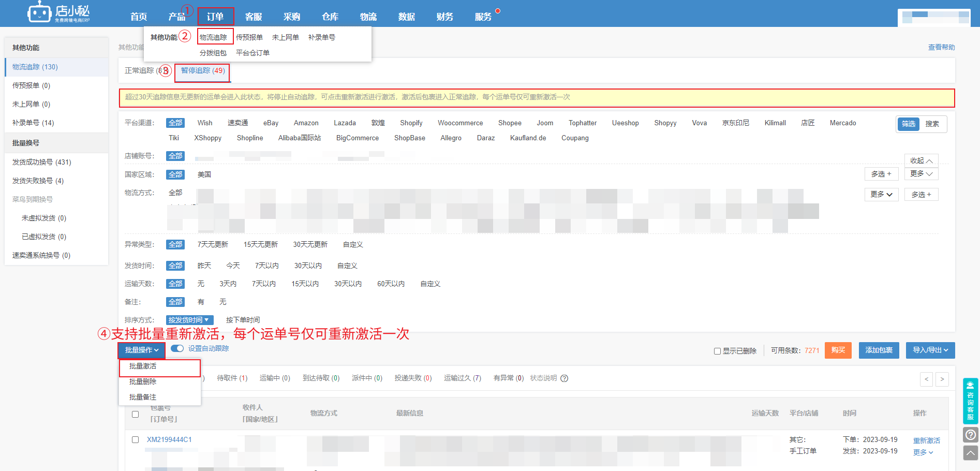The height and width of the screenshot is (471, 980).
Task: Open the 查看帮助 link
Action: [942, 47]
